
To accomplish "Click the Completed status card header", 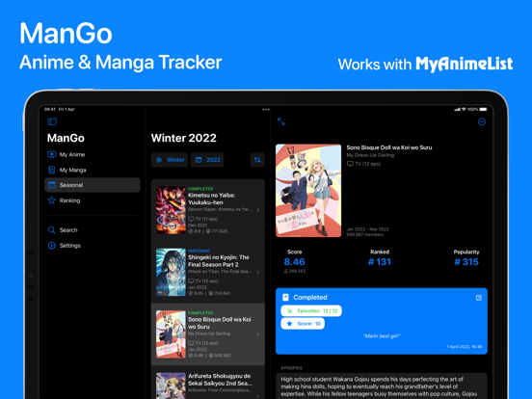I will 310,297.
